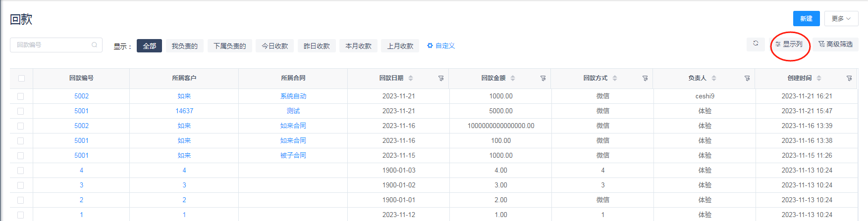
Task: Select checkbox for row with 14637 customer
Action: coord(21,111)
